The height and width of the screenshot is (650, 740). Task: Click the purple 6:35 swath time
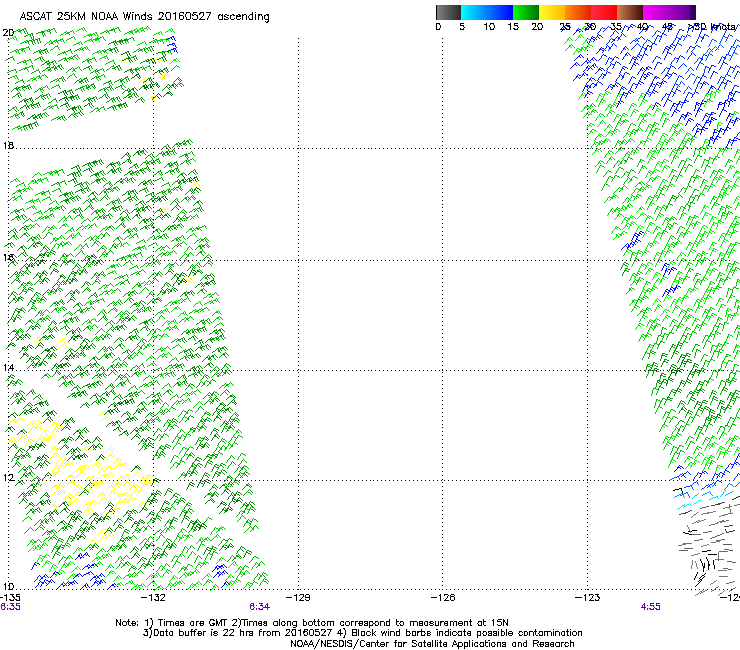point(10,607)
